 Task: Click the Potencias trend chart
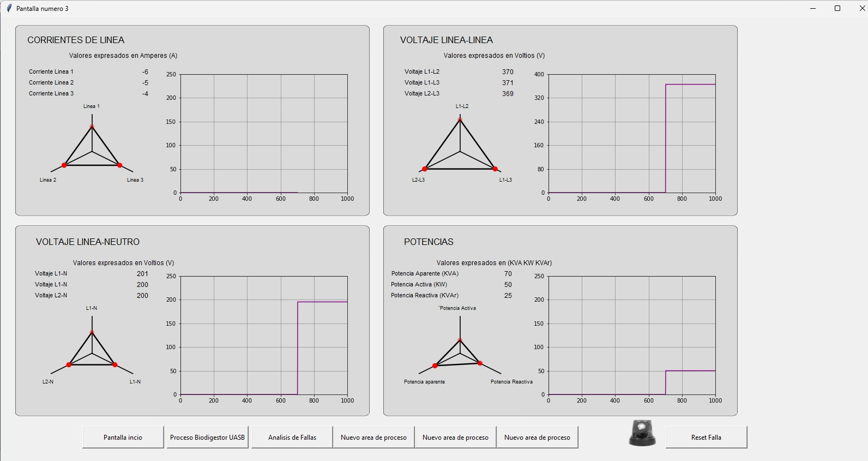pos(632,336)
